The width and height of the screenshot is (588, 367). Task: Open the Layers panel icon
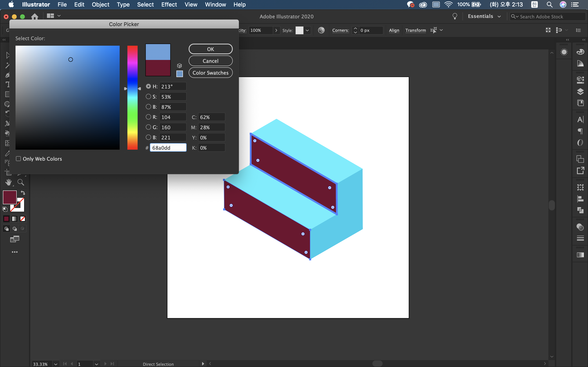click(x=580, y=92)
